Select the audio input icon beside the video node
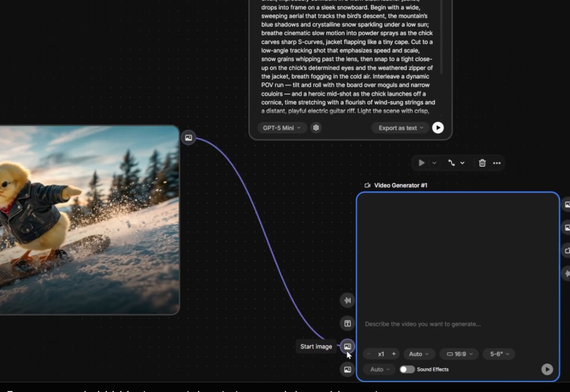 pos(347,300)
